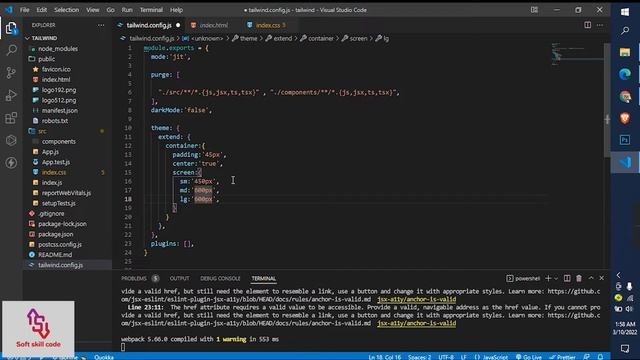The width and height of the screenshot is (640, 360).
Task: Open Windows notification center
Action: point(625,349)
